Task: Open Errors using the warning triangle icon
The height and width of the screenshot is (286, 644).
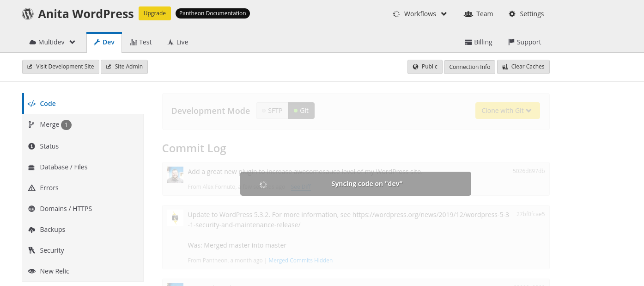Action: [31, 187]
